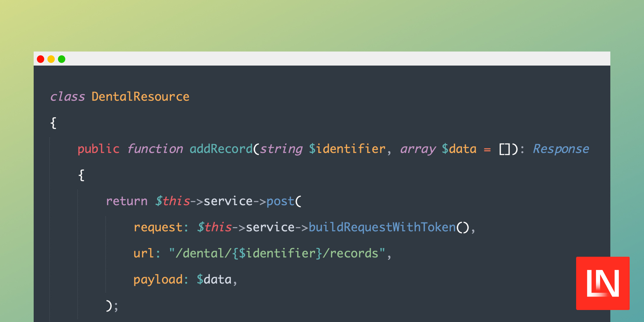Viewport: 644px width, 322px height.
Task: Click the 'payload:' named argument
Action: (161, 280)
